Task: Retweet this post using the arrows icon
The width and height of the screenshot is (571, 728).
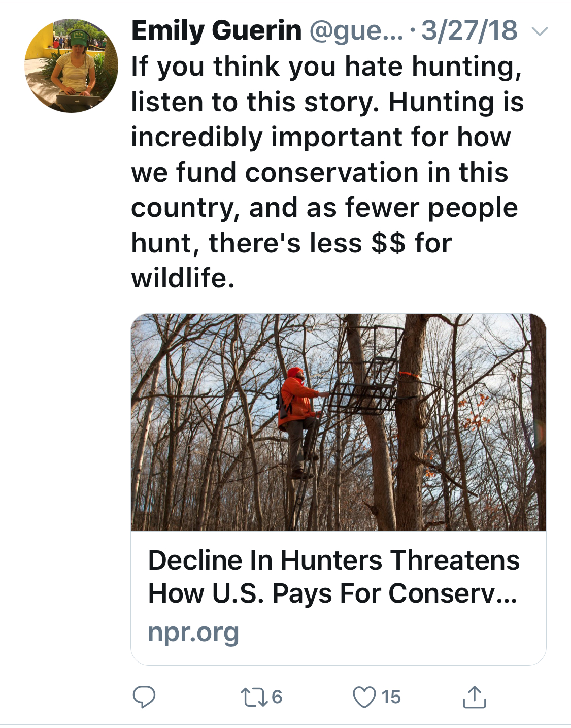Action: (254, 697)
